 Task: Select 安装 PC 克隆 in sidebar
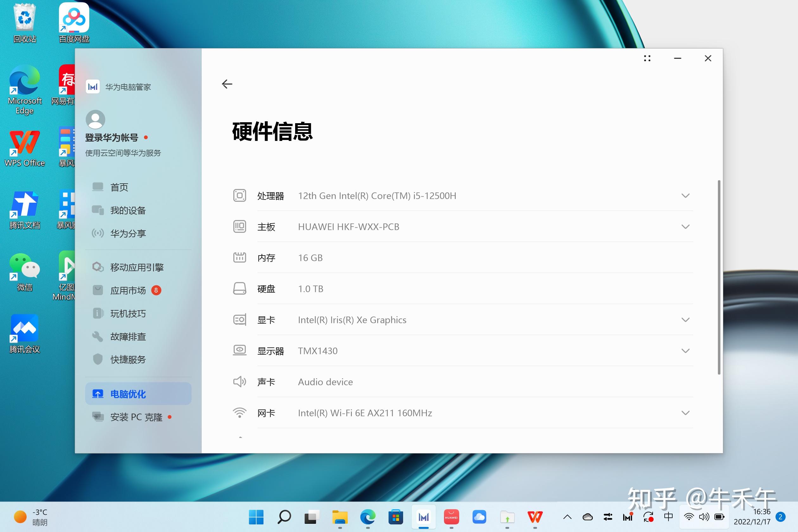(x=138, y=417)
